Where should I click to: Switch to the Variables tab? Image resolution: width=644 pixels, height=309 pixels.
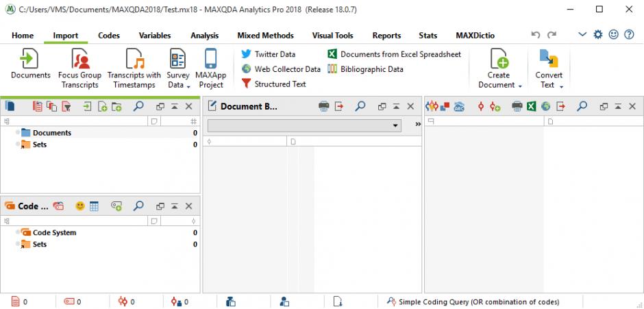155,36
